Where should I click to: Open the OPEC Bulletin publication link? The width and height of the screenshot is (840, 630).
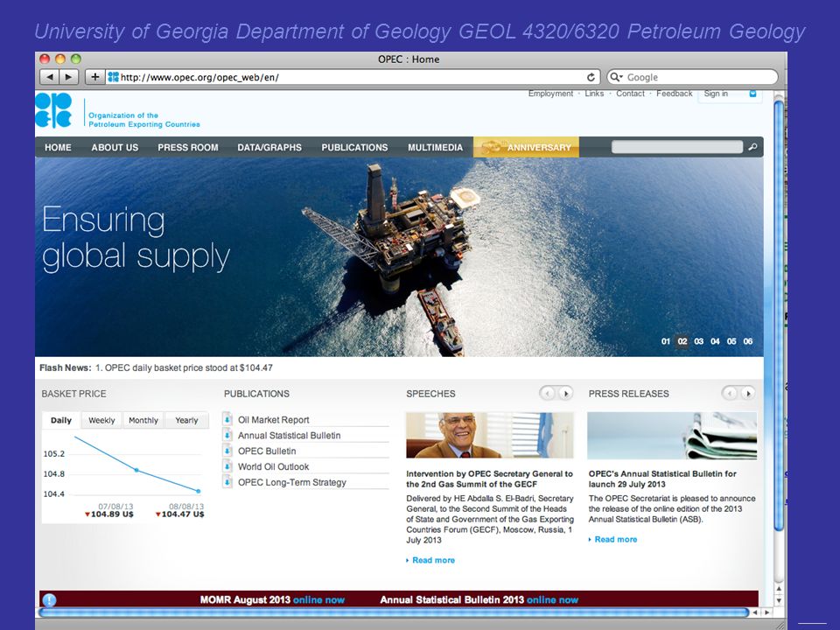267,451
